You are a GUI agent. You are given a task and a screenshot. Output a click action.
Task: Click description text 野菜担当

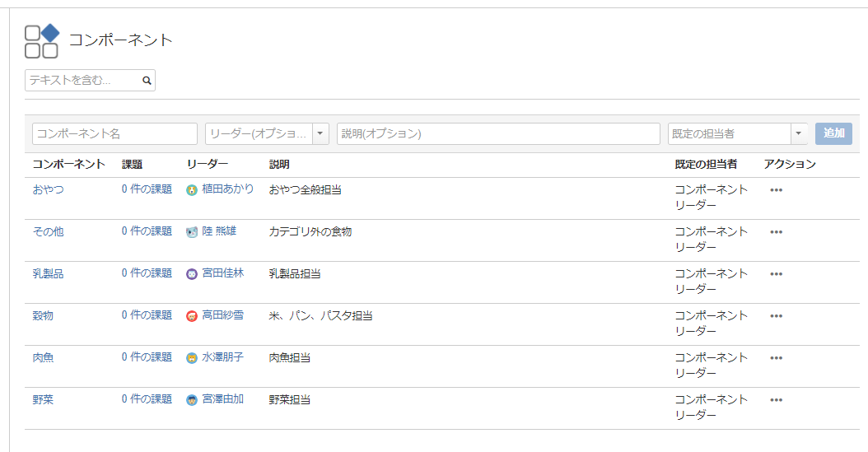tap(290, 400)
